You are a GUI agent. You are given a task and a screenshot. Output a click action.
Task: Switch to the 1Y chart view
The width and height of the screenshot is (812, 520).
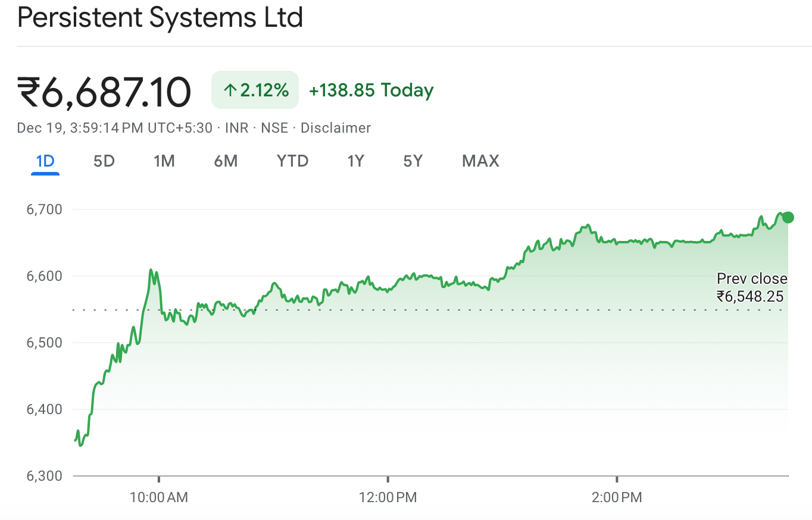(x=355, y=161)
